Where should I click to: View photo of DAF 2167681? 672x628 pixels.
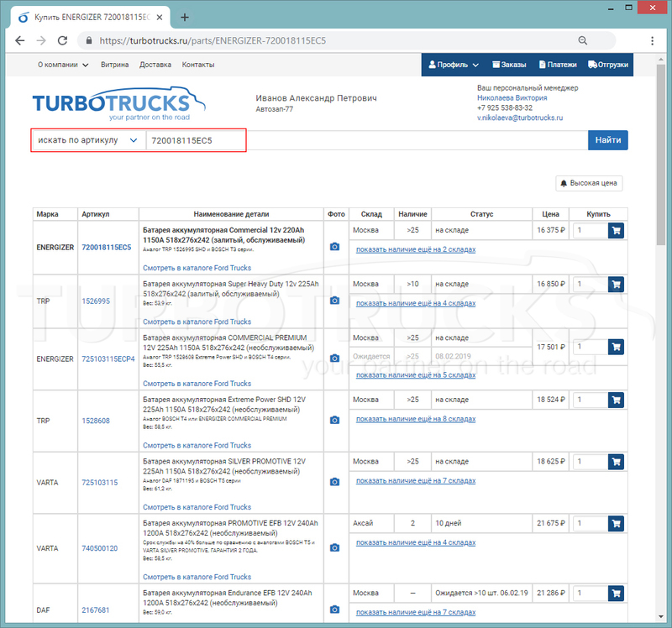point(334,610)
